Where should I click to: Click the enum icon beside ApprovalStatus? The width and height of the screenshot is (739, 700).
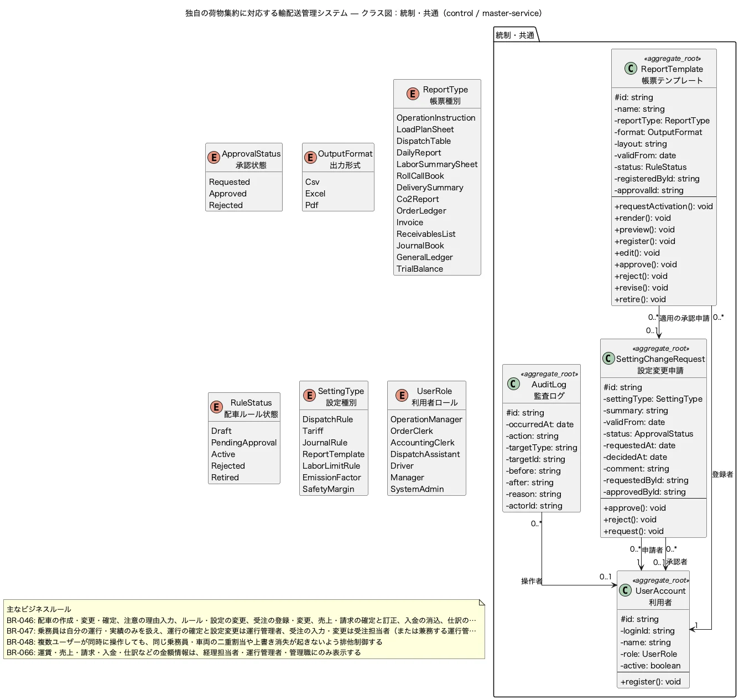click(214, 157)
